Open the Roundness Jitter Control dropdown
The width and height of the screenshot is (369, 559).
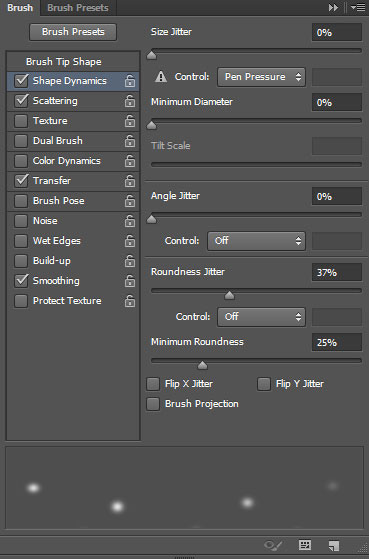[261, 317]
